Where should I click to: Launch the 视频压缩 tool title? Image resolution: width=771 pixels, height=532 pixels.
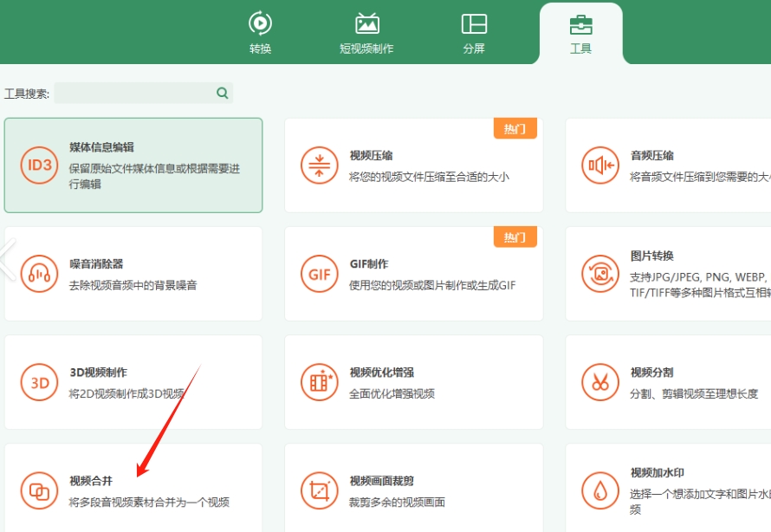click(x=372, y=155)
